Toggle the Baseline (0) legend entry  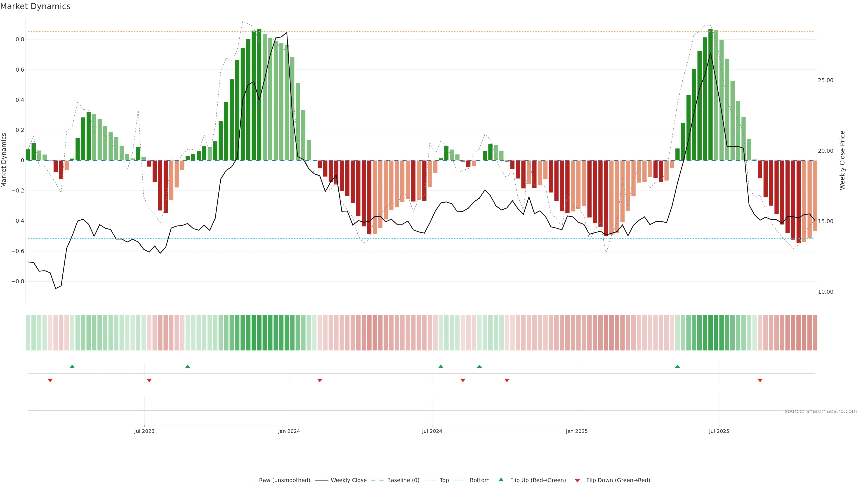point(403,480)
